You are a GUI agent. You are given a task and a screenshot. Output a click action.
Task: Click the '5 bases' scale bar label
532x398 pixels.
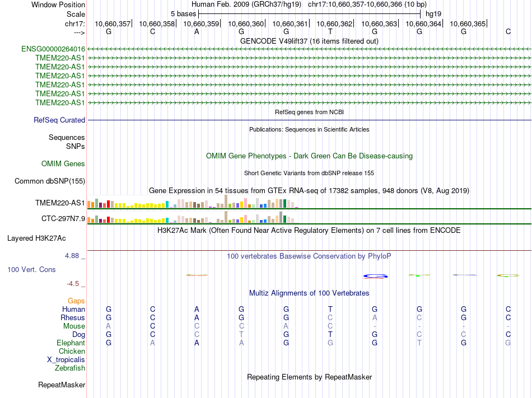pos(183,14)
